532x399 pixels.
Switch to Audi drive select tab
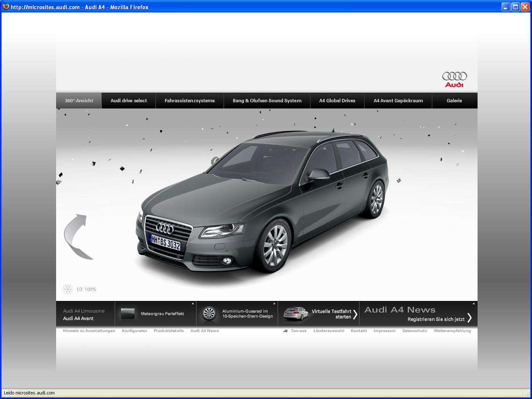click(129, 101)
